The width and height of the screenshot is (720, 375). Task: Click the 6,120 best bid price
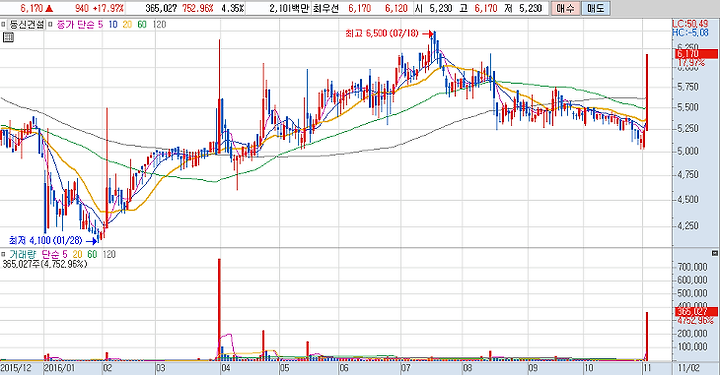(x=396, y=8)
